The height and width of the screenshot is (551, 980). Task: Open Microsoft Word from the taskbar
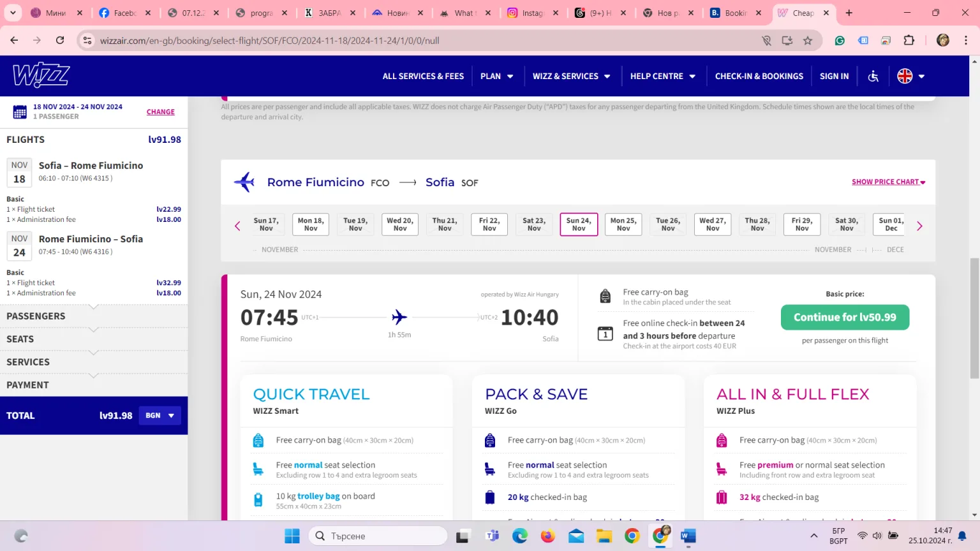pos(688,536)
